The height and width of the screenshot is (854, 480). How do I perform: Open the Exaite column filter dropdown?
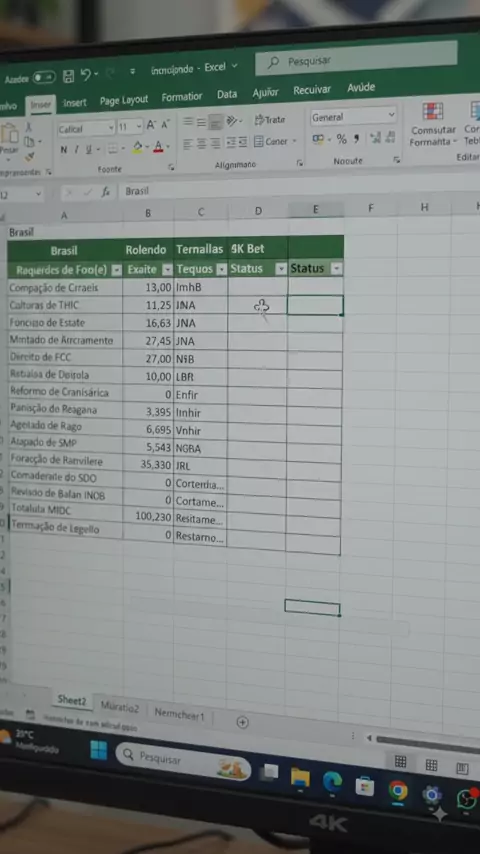[x=168, y=270]
